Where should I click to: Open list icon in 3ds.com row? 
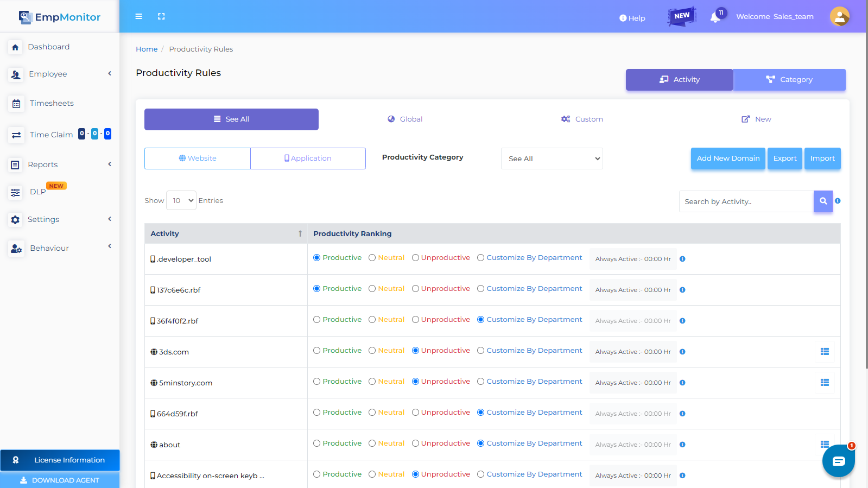click(x=825, y=352)
